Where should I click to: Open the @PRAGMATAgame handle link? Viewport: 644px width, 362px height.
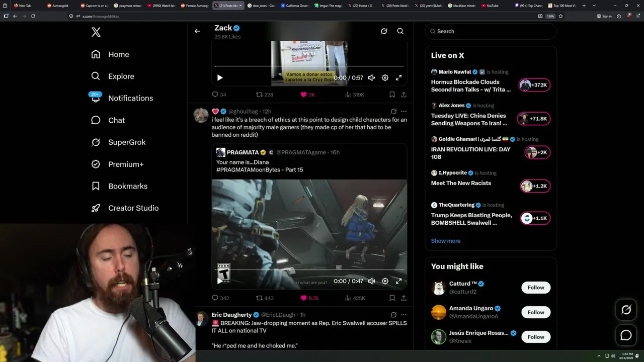click(x=301, y=152)
